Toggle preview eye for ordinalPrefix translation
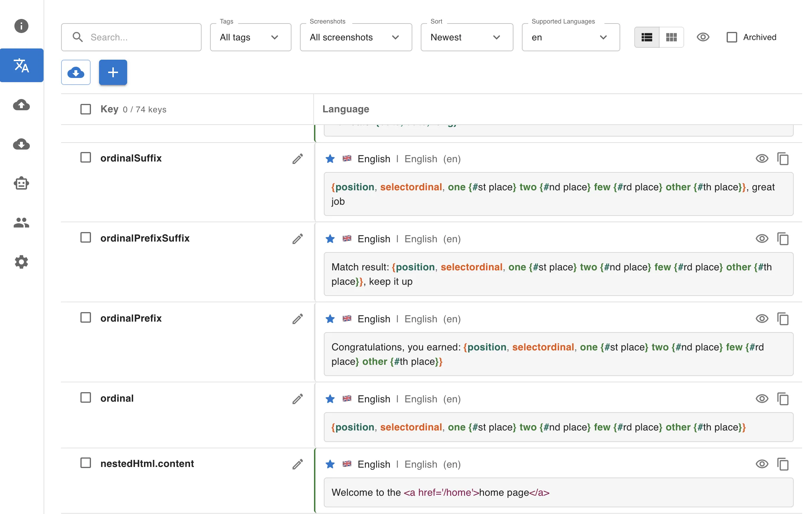The height and width of the screenshot is (514, 812). (x=762, y=319)
